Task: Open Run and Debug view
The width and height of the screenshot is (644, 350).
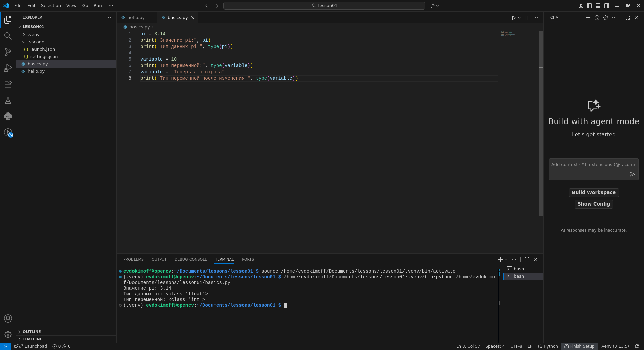Action: (8, 68)
